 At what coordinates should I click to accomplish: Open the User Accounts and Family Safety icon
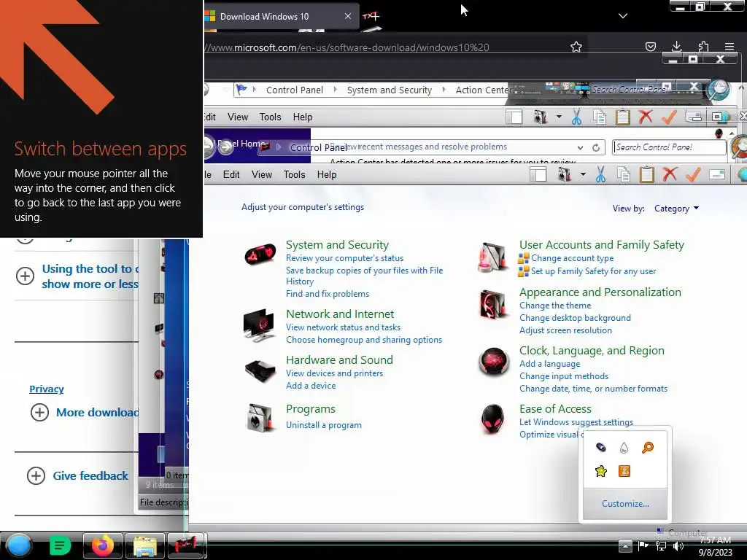tap(492, 257)
